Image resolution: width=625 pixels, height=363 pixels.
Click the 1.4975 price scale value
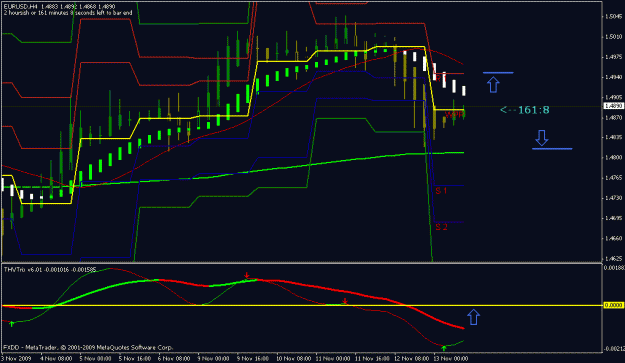(x=613, y=57)
